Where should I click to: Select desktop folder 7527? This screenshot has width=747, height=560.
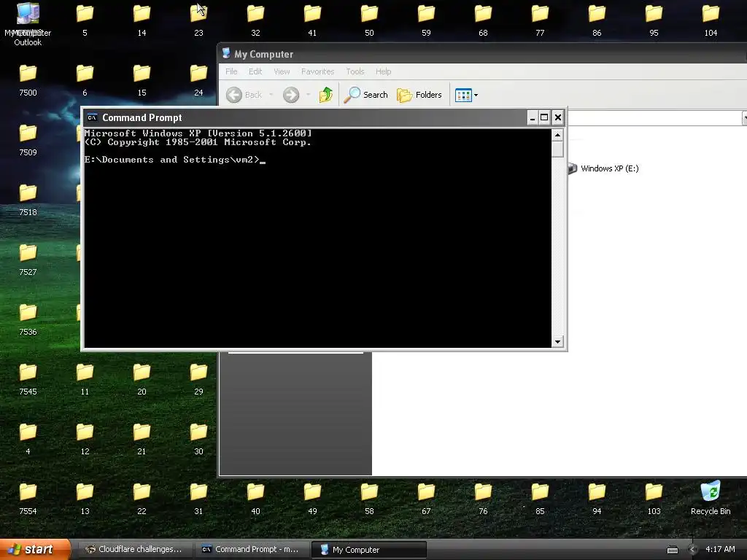click(28, 260)
